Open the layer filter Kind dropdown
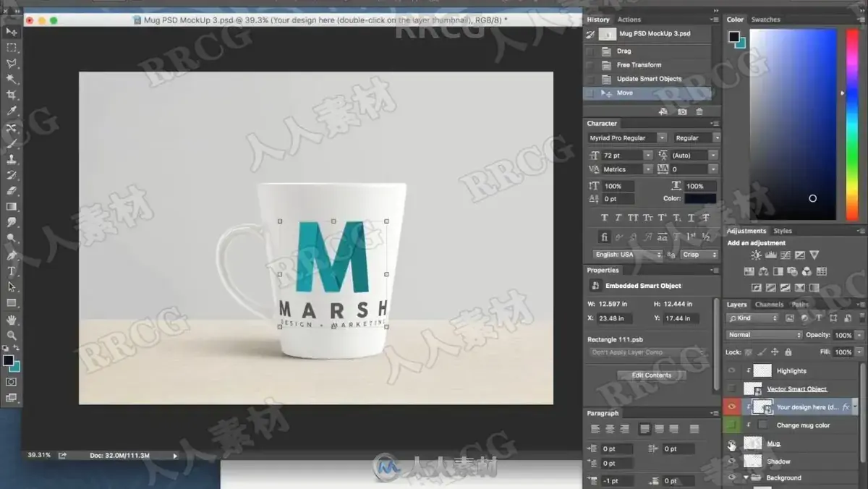This screenshot has width=868, height=489. [753, 318]
